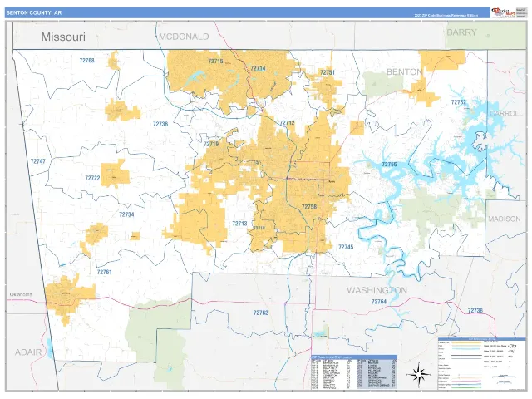The height and width of the screenshot is (399, 532).
Task: Click the 'Oklahoma' state label
Action: (21, 294)
